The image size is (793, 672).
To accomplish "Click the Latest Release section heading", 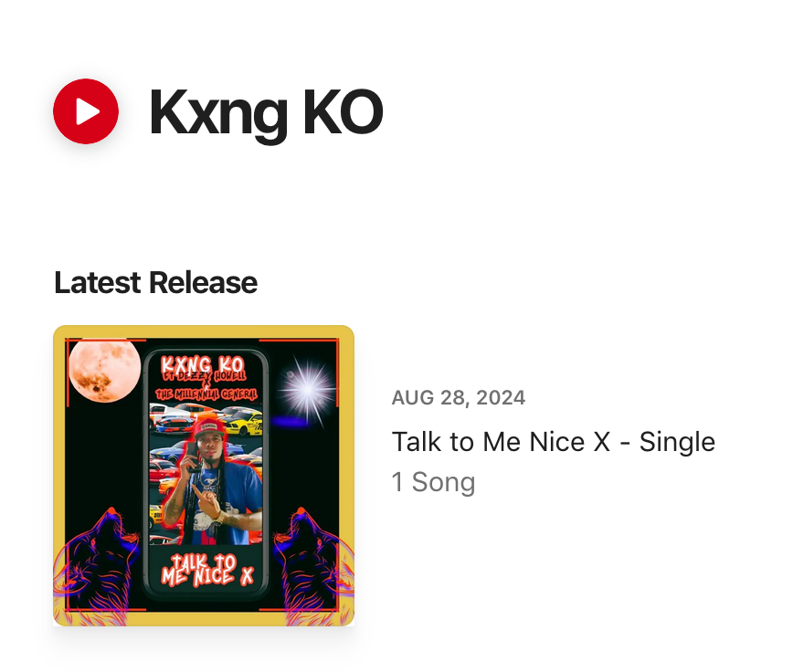I will (155, 283).
